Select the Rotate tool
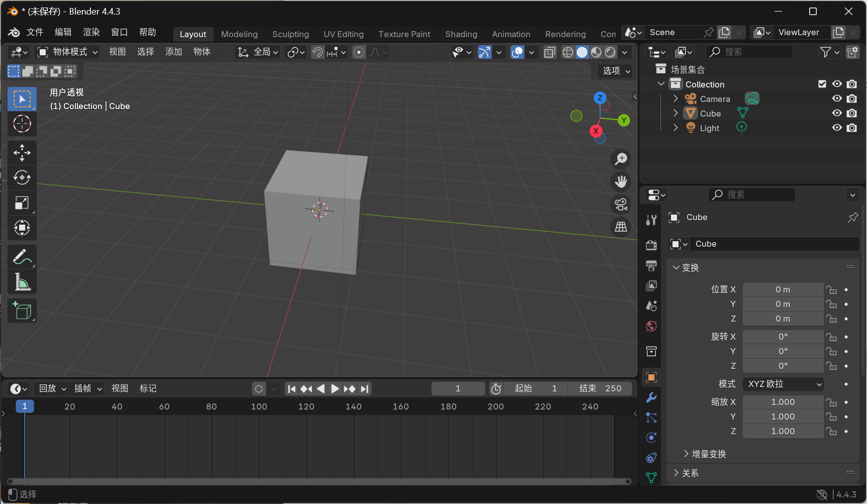Image resolution: width=867 pixels, height=504 pixels. [x=22, y=177]
